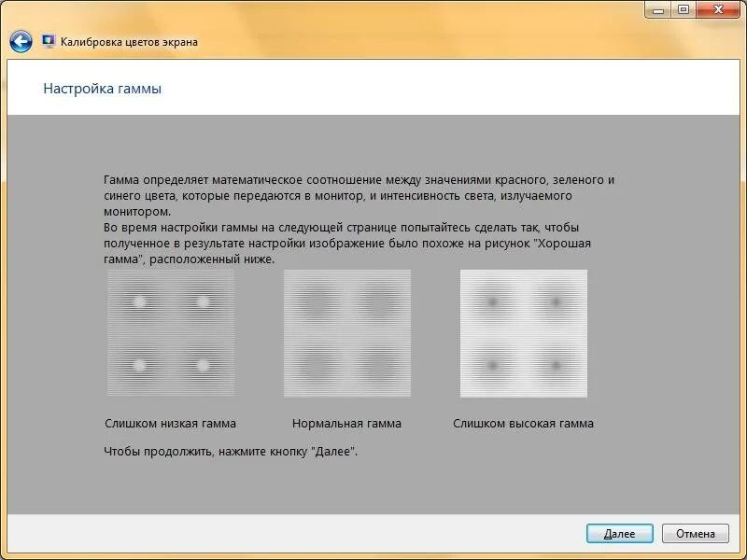Viewport: 747px width, 560px height.
Task: Click the text about pressing Далее to continue
Action: [231, 452]
